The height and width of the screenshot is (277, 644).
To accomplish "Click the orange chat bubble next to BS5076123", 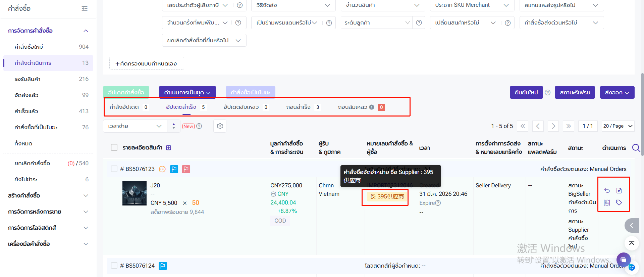I will (x=162, y=169).
